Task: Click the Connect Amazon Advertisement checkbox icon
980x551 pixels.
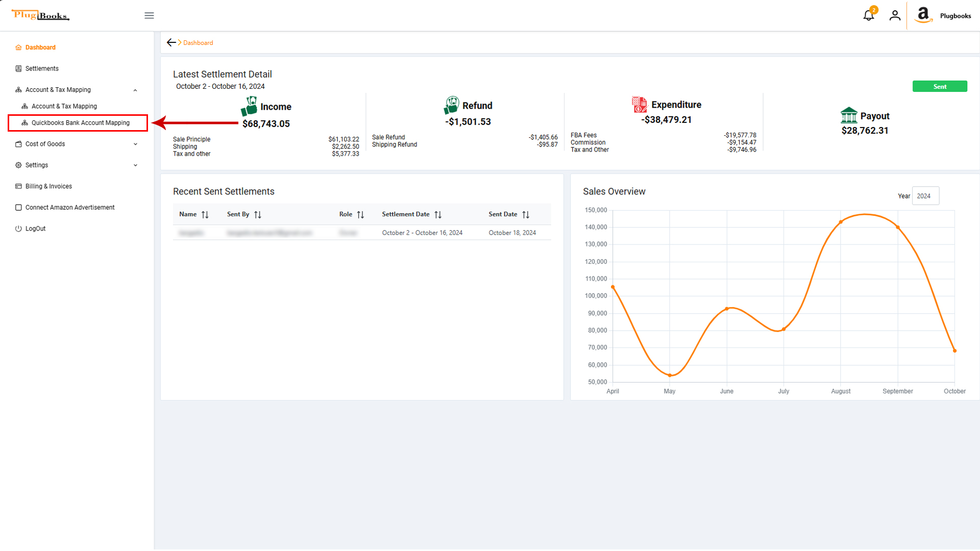Action: 18,208
